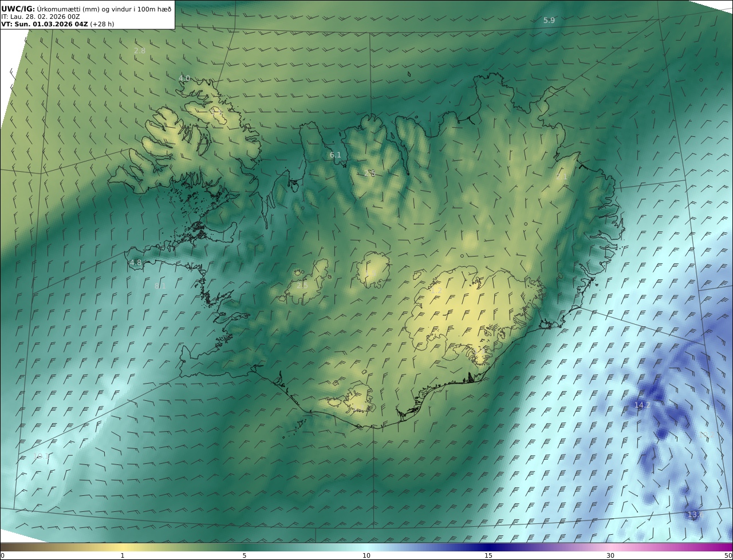733x560 pixels.
Task: Click the '2.8' value label on the map
Action: 139,50
